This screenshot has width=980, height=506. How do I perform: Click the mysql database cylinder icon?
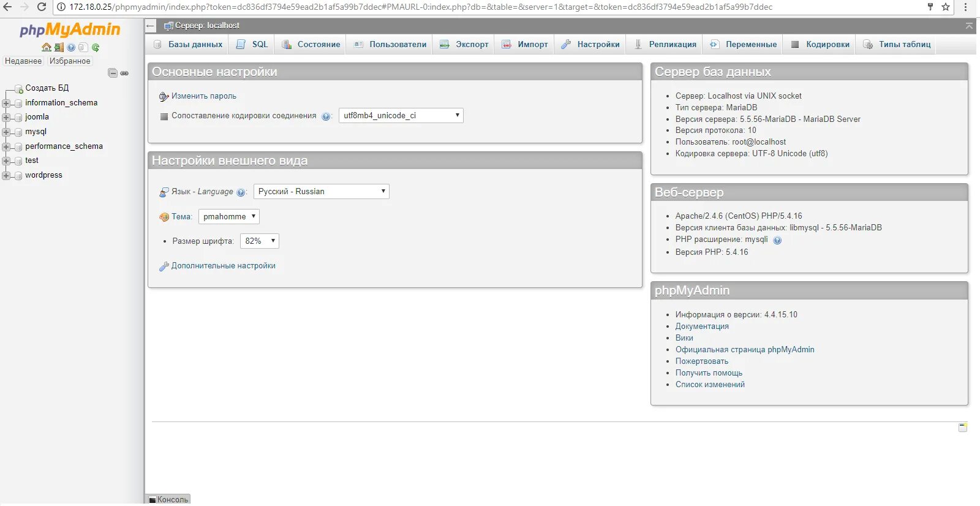[18, 132]
